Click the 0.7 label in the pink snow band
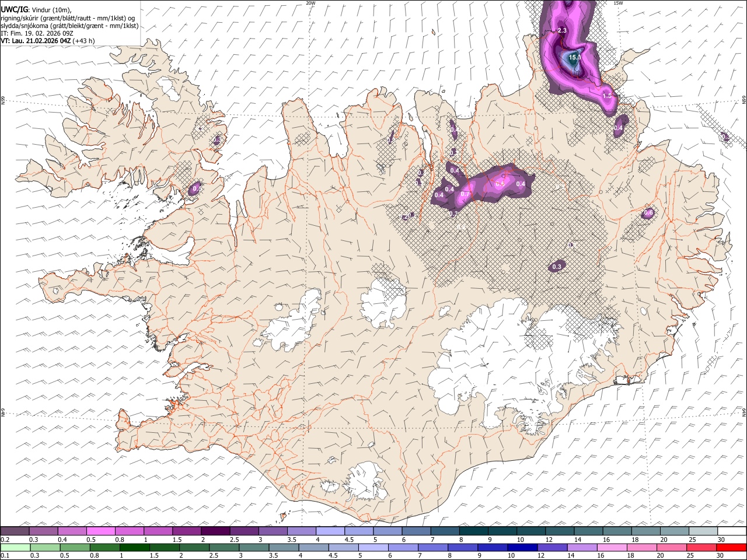747x560 pixels. pos(465,194)
